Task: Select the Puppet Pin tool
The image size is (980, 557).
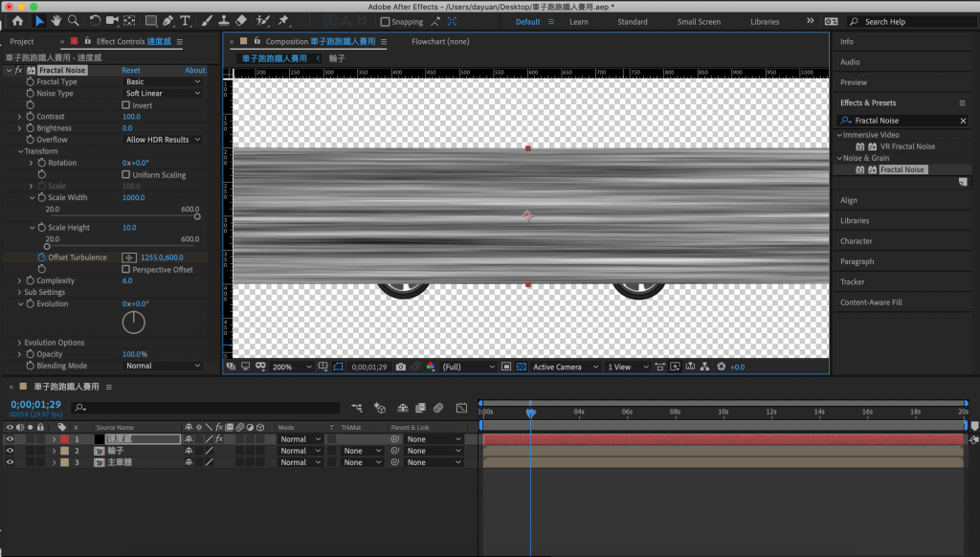Action: point(285,21)
